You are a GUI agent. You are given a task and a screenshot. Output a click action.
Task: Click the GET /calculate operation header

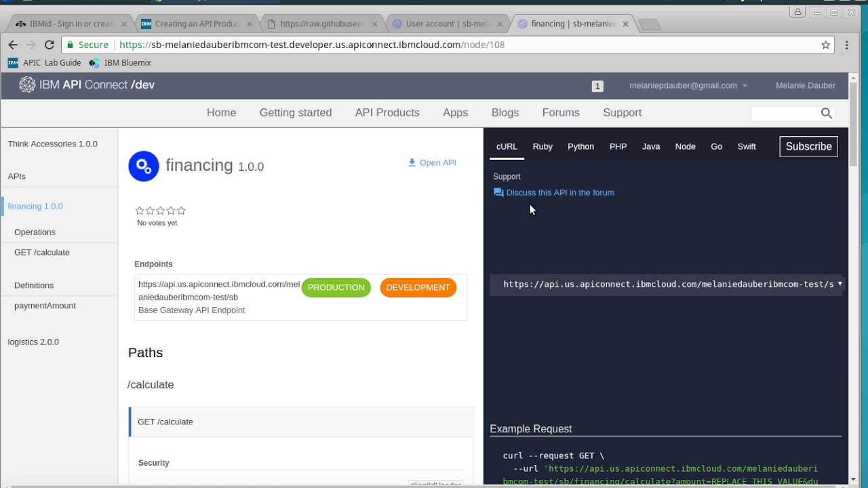pyautogui.click(x=301, y=422)
